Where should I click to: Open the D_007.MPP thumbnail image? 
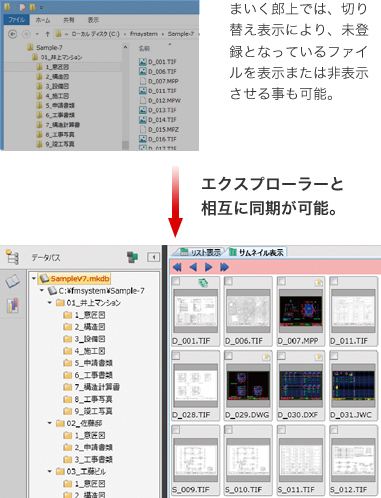coord(301,311)
